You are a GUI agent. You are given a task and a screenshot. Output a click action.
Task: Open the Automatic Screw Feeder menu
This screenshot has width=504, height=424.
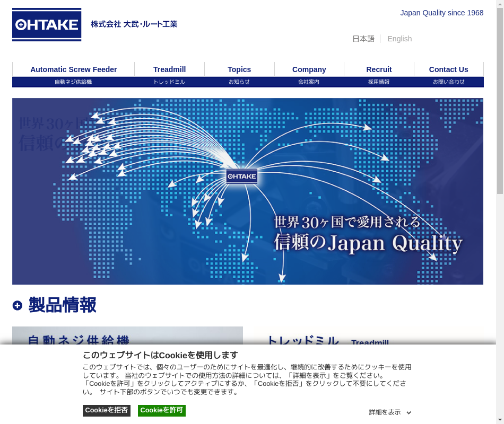(x=73, y=69)
